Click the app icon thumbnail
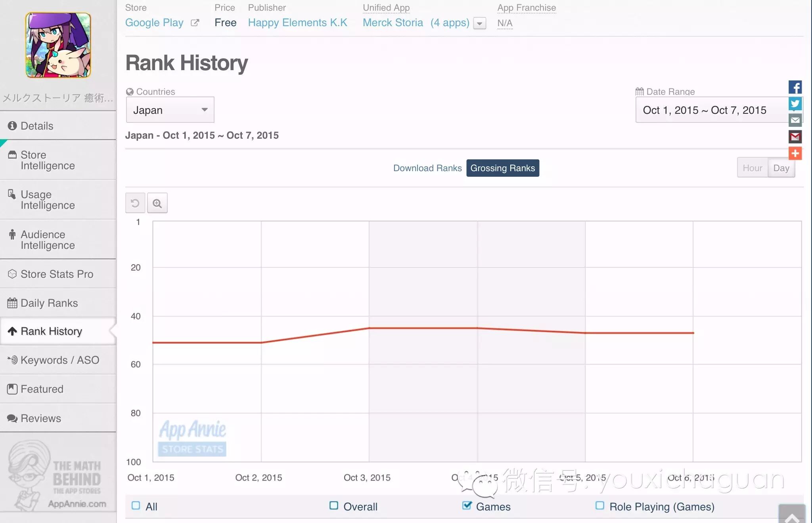 pos(58,45)
